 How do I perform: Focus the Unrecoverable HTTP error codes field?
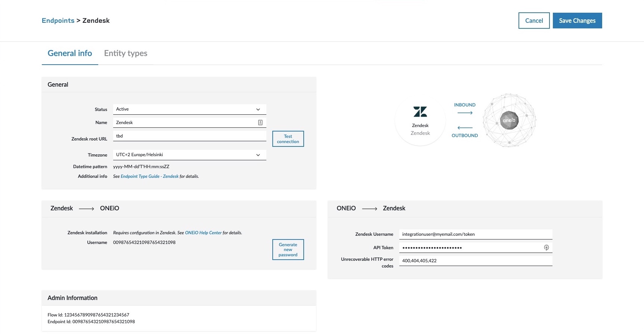point(476,261)
